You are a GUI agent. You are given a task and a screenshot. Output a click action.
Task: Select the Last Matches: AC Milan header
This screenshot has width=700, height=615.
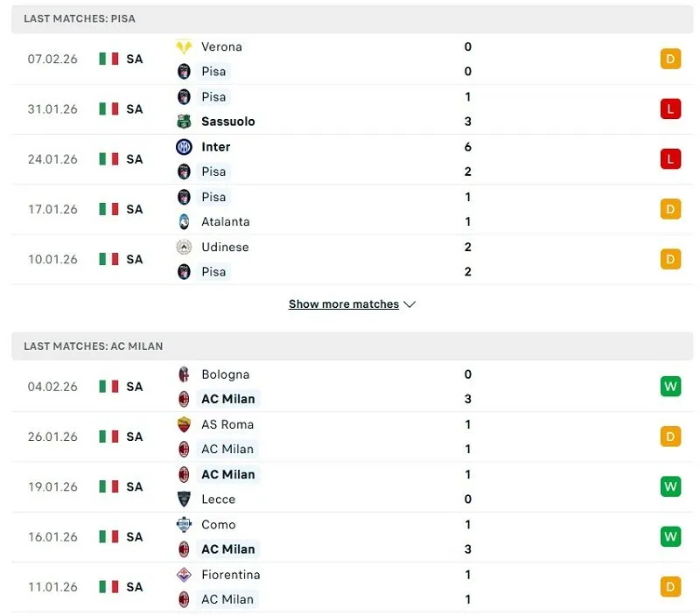[94, 346]
